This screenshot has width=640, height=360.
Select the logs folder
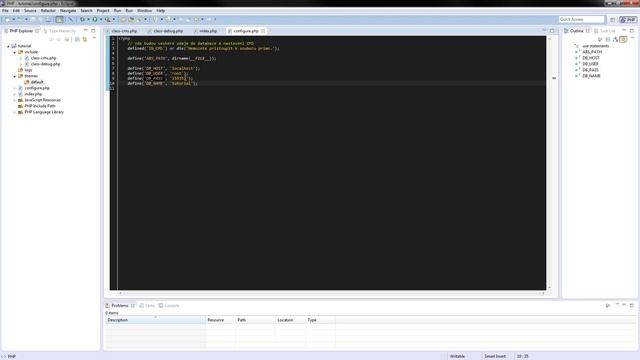28,70
